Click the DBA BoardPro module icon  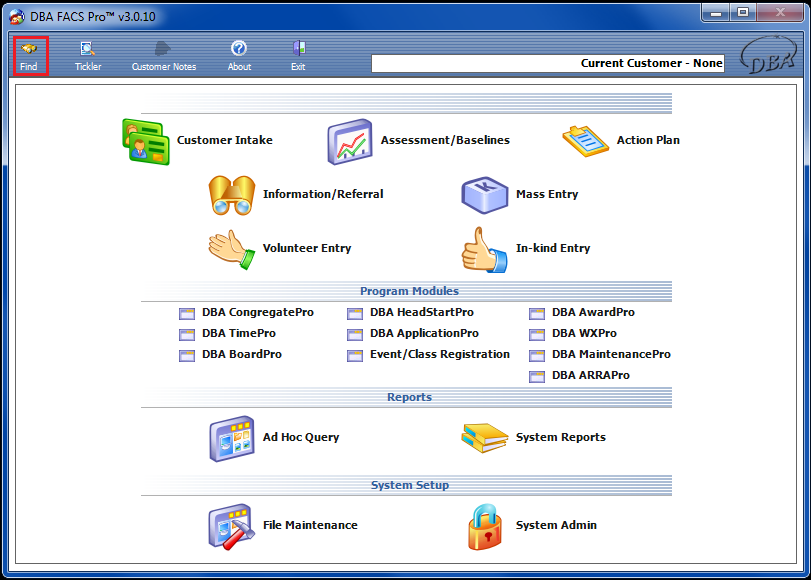(187, 355)
